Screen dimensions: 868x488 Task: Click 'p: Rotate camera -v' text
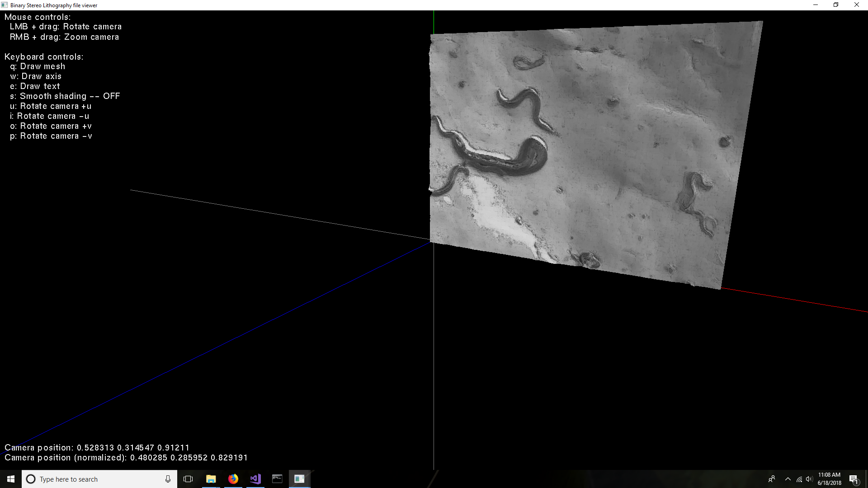(x=51, y=136)
